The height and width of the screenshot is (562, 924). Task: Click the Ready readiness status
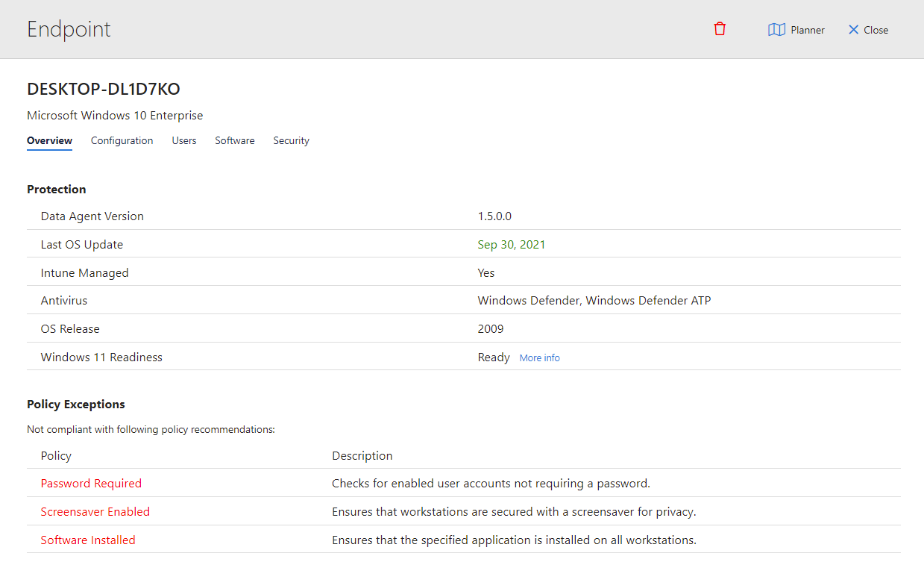point(494,358)
